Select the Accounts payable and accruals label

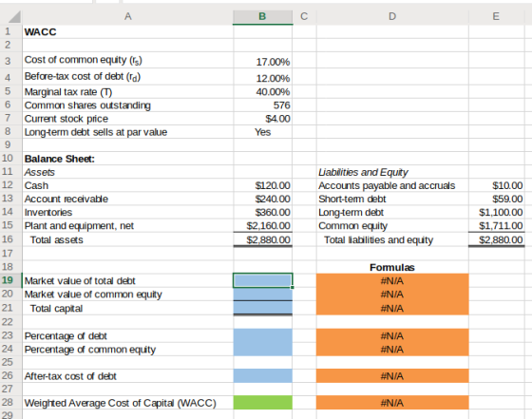[x=387, y=185]
